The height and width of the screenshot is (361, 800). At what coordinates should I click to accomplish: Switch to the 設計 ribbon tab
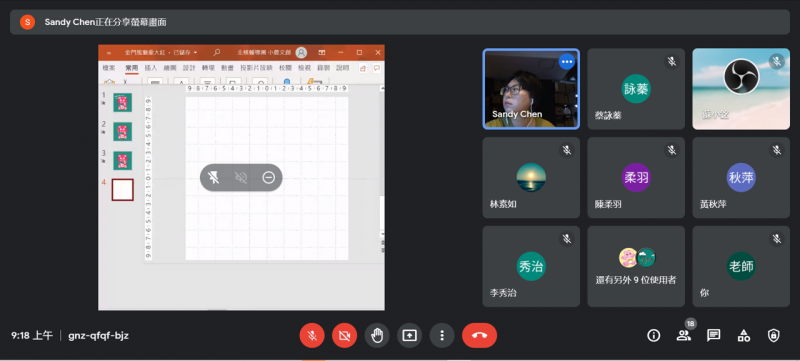point(189,67)
